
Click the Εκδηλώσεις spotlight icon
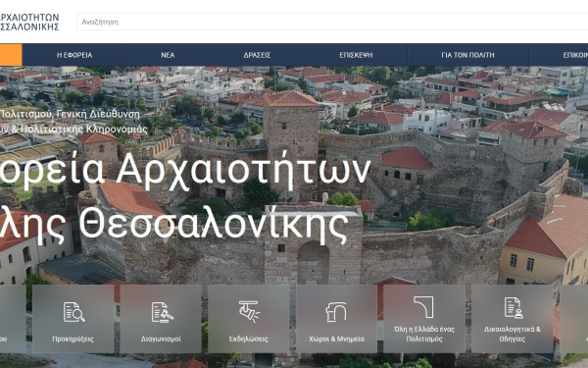249,311
